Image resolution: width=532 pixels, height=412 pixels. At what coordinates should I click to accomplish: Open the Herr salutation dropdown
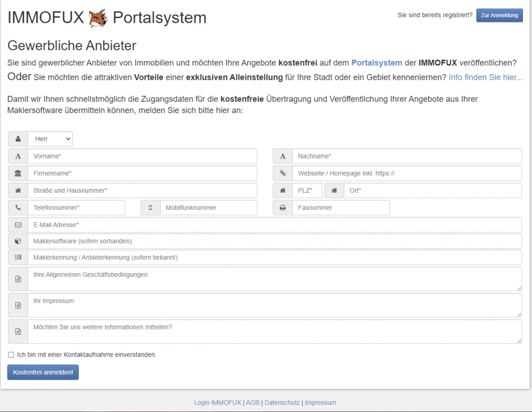50,139
